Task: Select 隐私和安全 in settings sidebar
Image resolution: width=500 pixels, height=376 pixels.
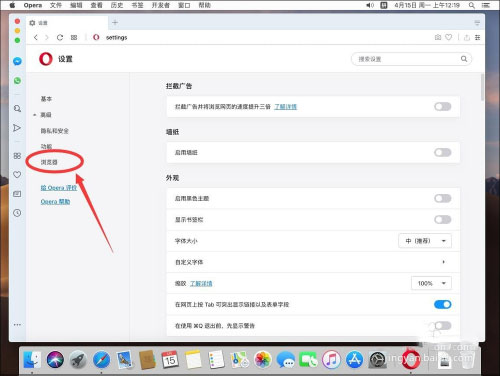Action: (x=55, y=131)
